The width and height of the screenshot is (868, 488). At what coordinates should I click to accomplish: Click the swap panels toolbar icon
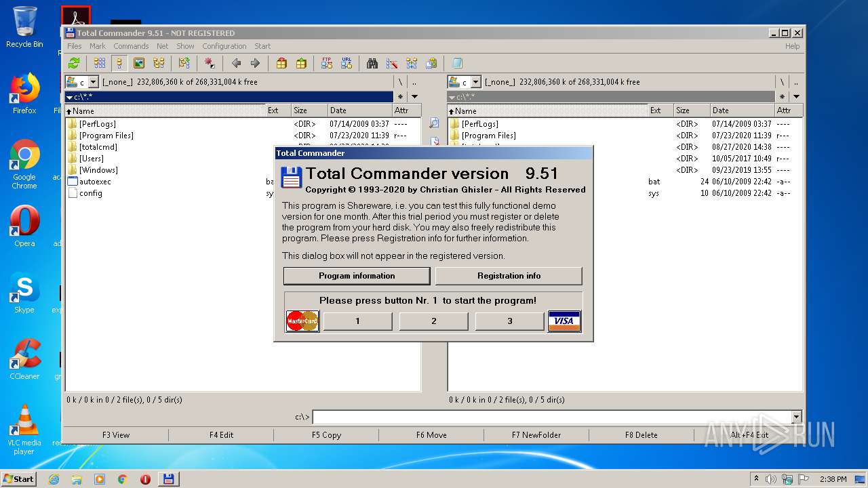[184, 63]
